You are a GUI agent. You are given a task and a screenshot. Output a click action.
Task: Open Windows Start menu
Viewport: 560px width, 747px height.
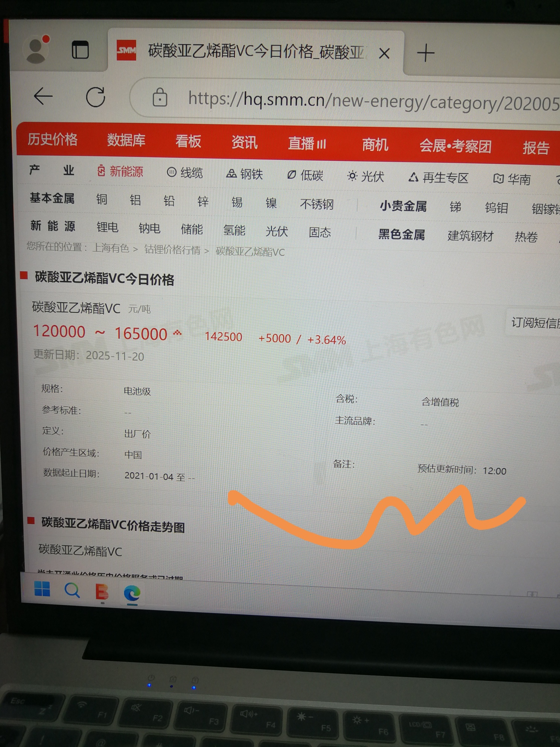click(x=42, y=589)
